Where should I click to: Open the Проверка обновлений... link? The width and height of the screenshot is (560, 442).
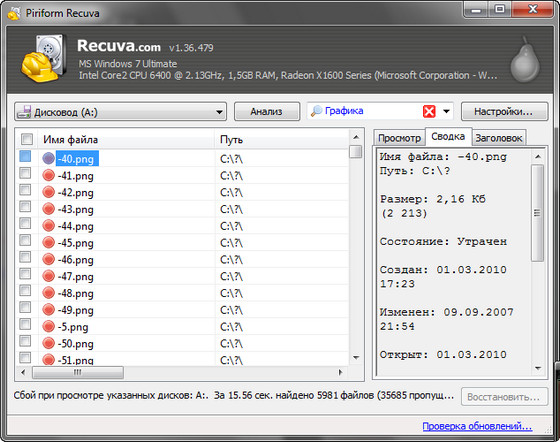pos(477,426)
